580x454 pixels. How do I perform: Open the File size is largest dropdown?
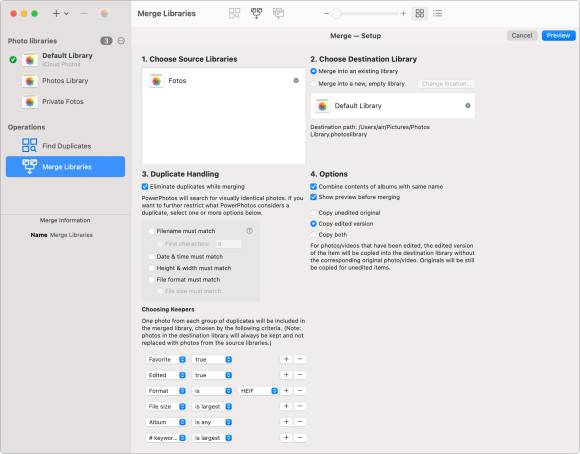tap(212, 406)
